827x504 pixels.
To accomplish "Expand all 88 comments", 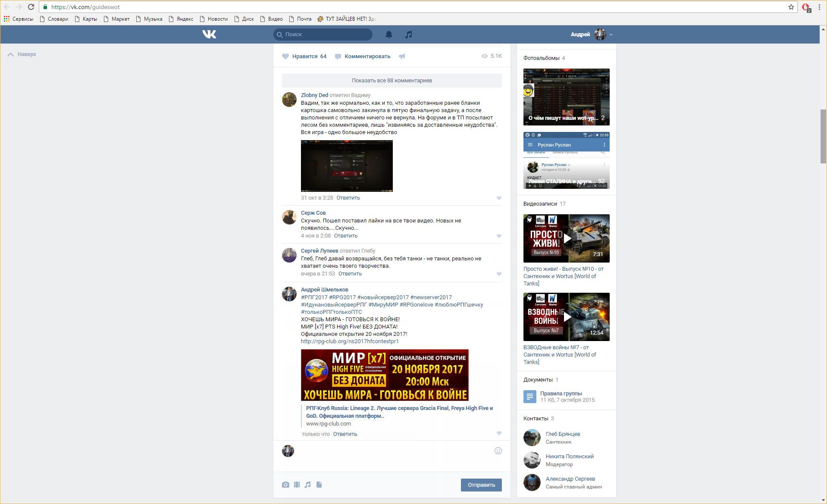I will tap(392, 81).
